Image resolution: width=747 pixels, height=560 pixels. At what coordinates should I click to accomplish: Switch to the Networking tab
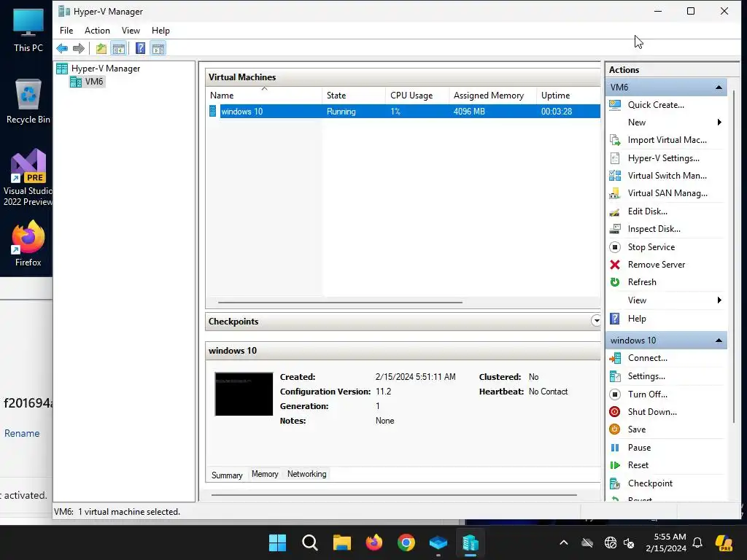307,474
